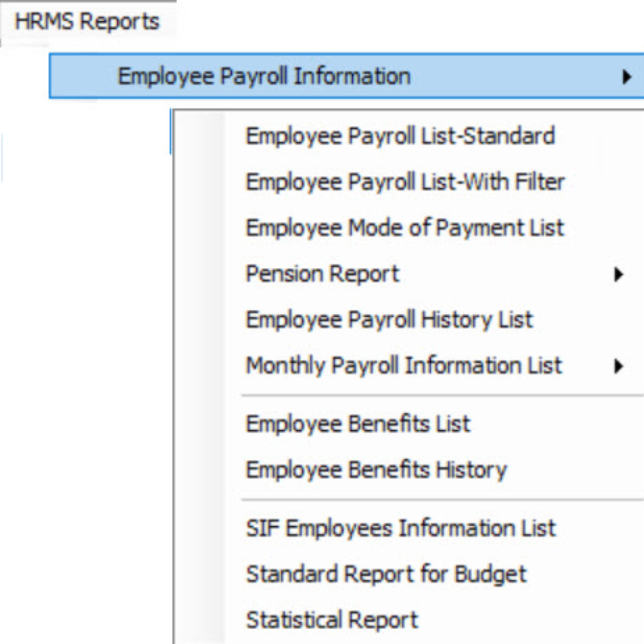Choose Employee Payroll List-With Filter

tap(405, 182)
